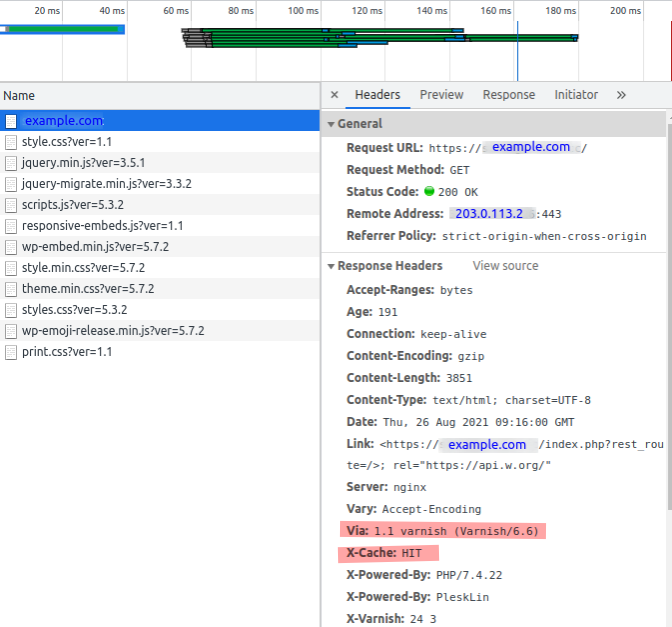Click the file icon beside style.min.css
Viewport: 672px width, 627px height.
click(x=11, y=268)
